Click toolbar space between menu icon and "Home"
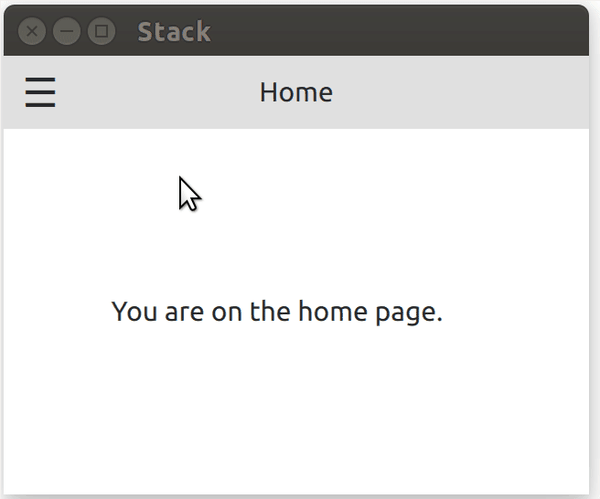600x499 pixels. [x=150, y=93]
